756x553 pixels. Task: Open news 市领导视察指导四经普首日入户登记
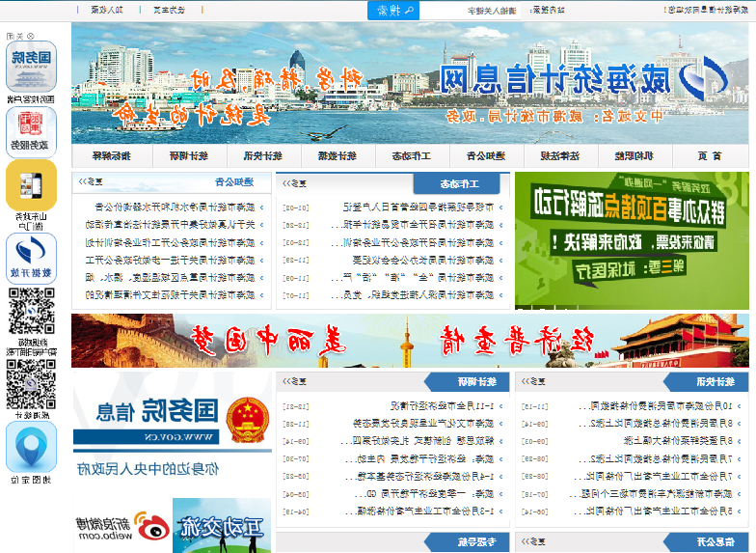tap(418, 207)
